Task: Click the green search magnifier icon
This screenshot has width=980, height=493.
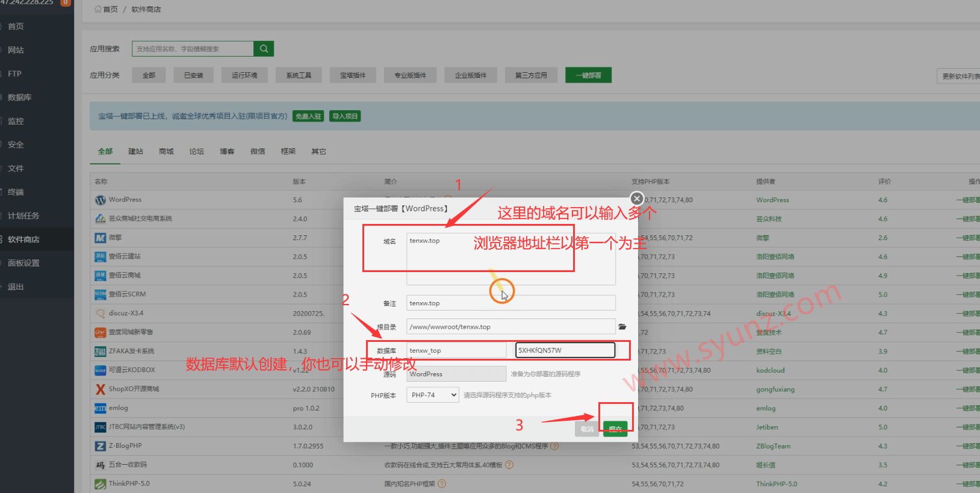Action: (264, 49)
